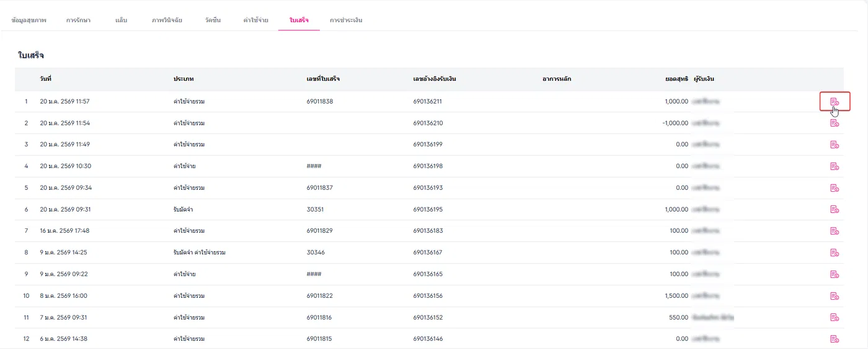View receipt icon for the 550.00 row
This screenshot has height=350, width=868.
(835, 317)
